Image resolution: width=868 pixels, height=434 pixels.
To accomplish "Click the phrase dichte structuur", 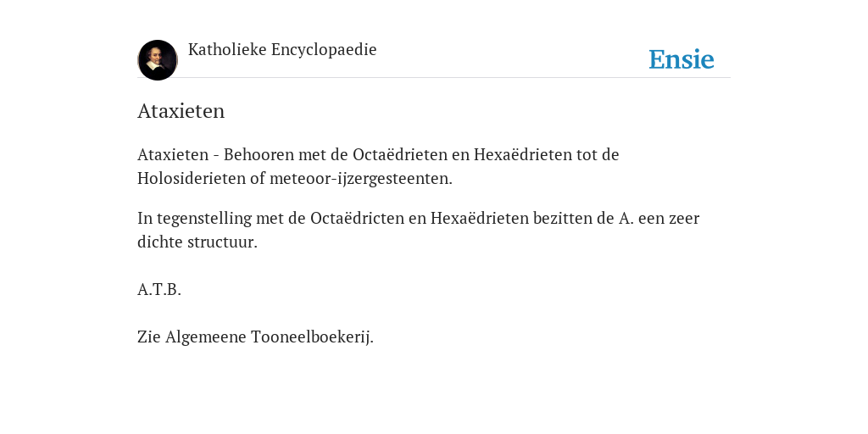I will (198, 242).
